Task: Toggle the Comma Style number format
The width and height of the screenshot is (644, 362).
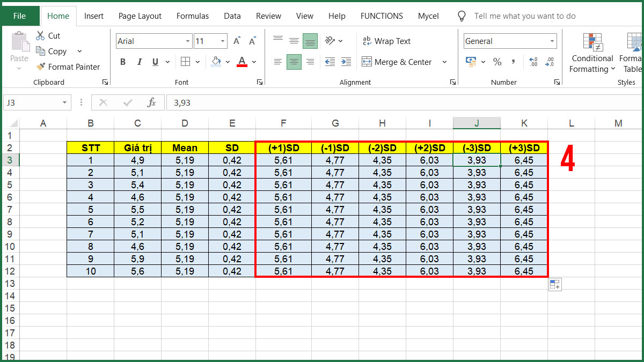Action: tap(514, 62)
